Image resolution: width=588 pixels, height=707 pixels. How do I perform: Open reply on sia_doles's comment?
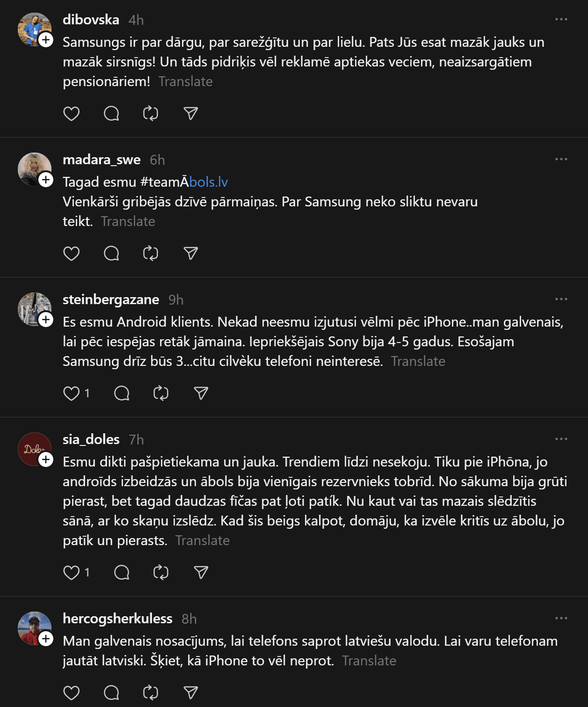[x=122, y=573]
